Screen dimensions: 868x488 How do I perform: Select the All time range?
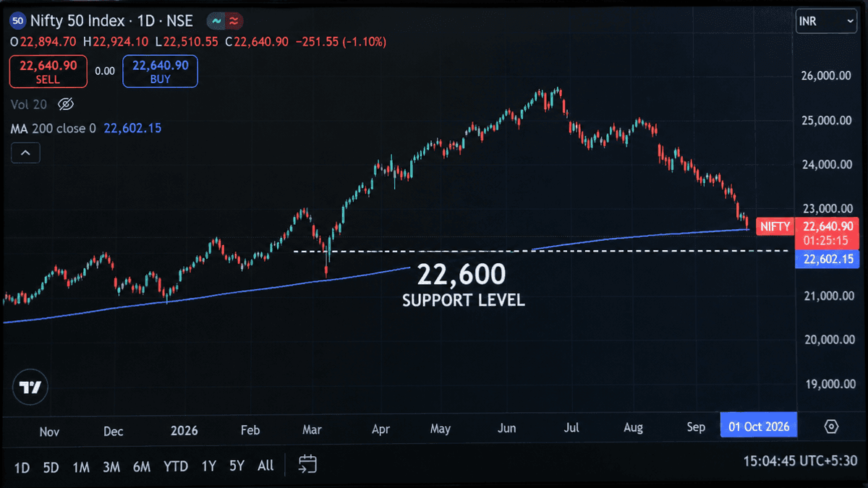click(x=265, y=466)
